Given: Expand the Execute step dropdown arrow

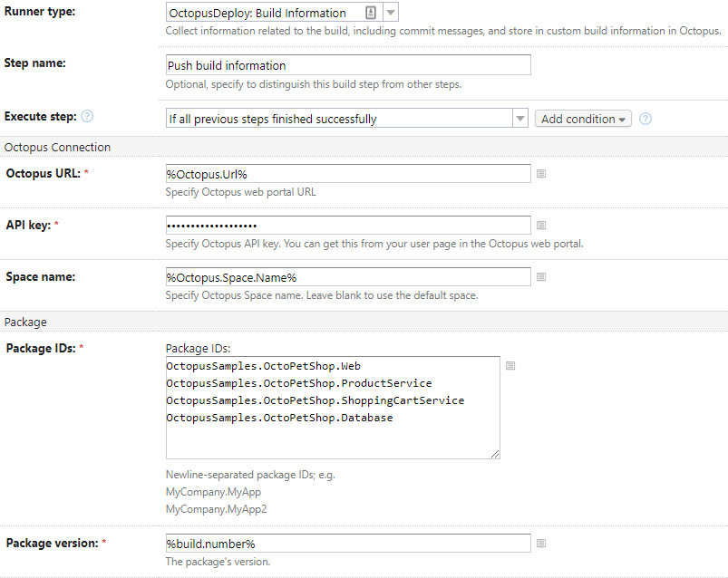Looking at the screenshot, I should 520,119.
